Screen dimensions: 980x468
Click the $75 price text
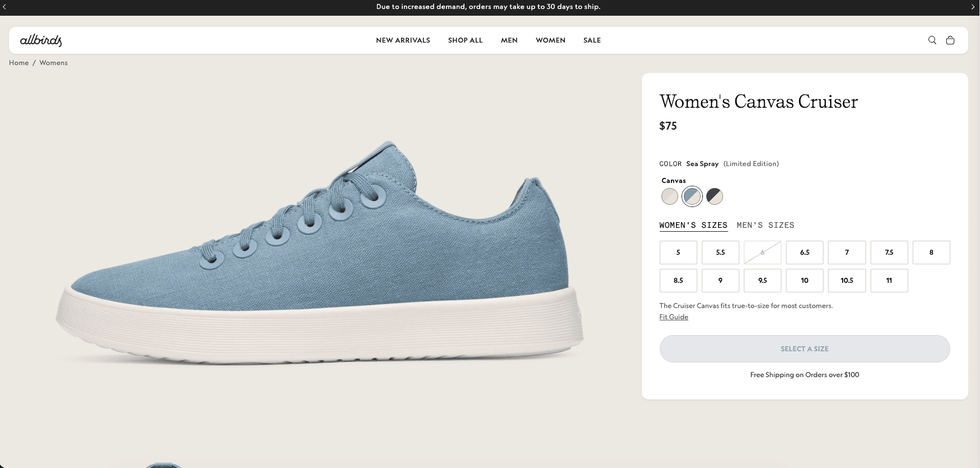pos(668,126)
